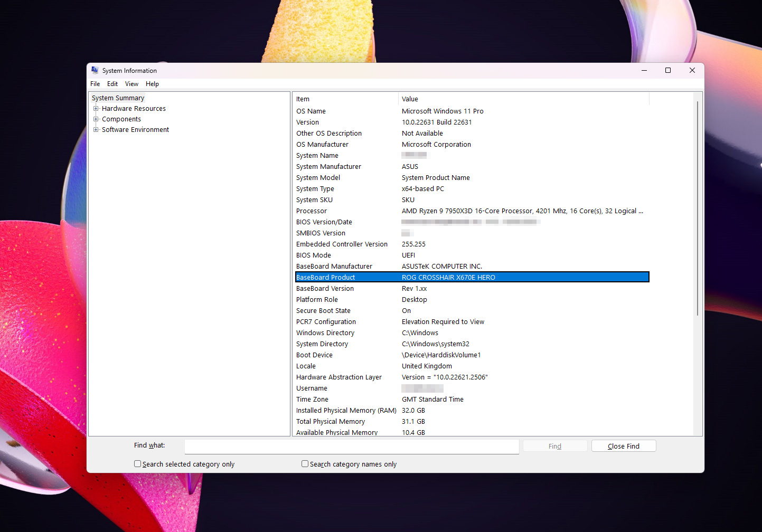Select the System Model row
Image resolution: width=762 pixels, height=532 pixels.
coord(472,178)
